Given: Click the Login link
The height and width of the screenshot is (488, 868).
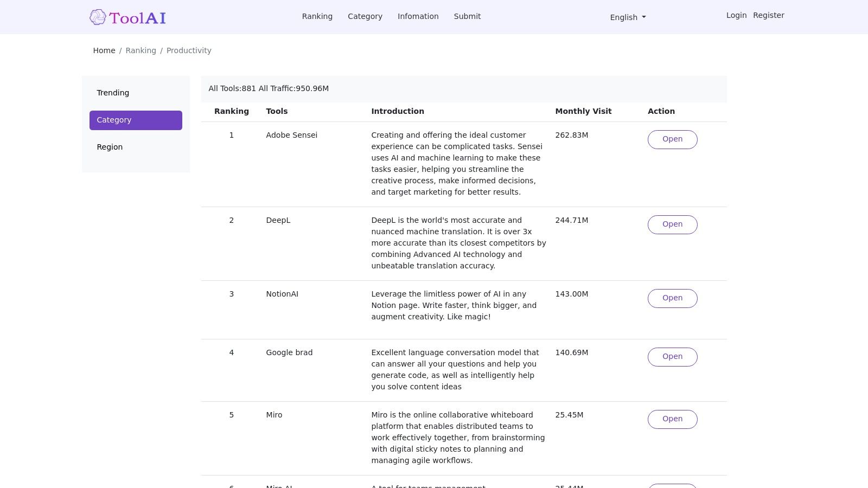Looking at the screenshot, I should 736,15.
